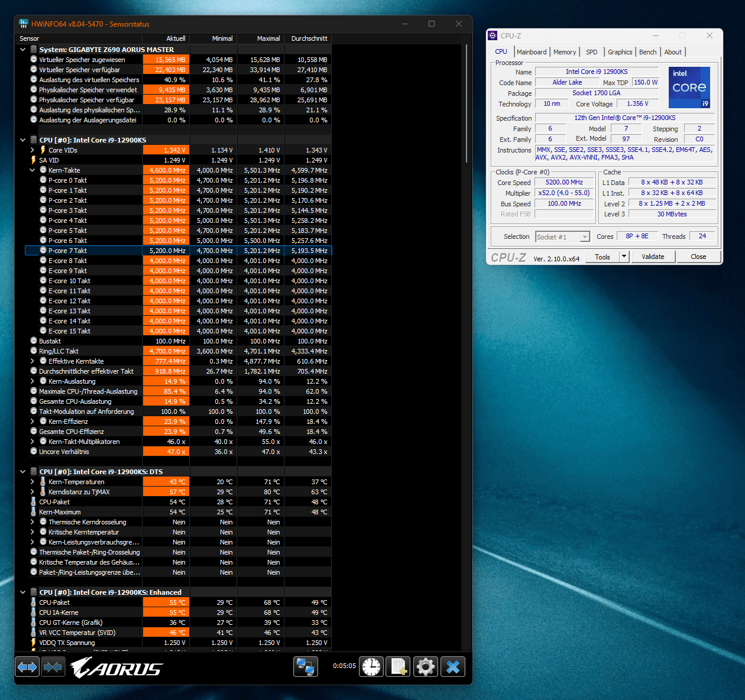Click the Validate button in CPU-Z

(653, 257)
